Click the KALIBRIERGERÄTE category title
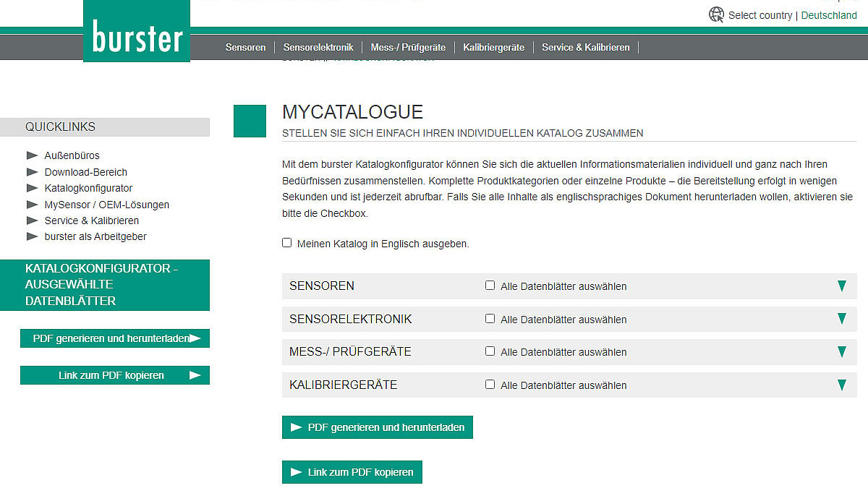This screenshot has width=868, height=488. click(344, 385)
